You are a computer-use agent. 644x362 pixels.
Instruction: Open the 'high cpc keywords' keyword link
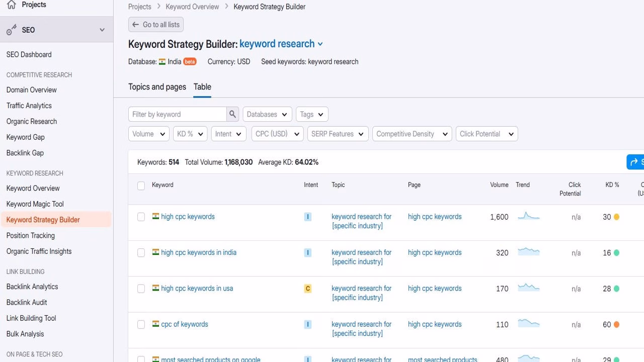point(188,217)
